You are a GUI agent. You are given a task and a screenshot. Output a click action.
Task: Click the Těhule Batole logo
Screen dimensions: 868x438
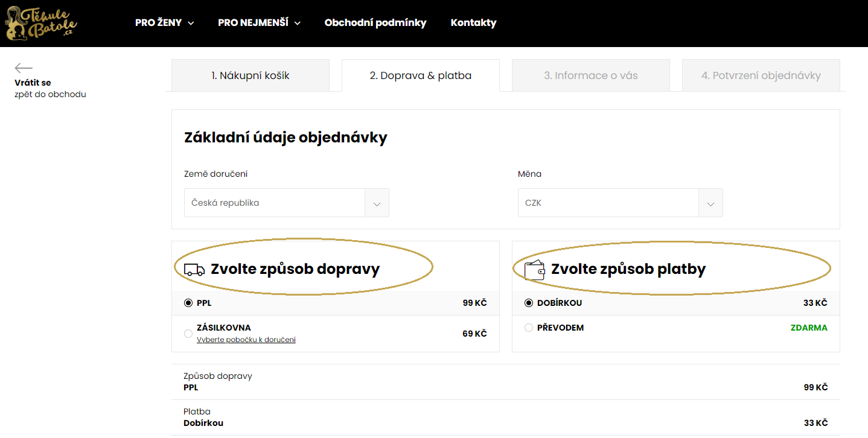coord(41,24)
